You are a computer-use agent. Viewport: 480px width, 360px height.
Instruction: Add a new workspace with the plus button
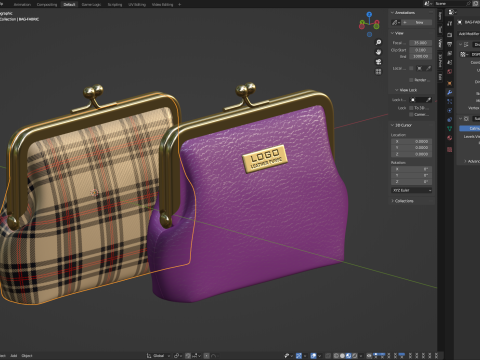pos(179,4)
